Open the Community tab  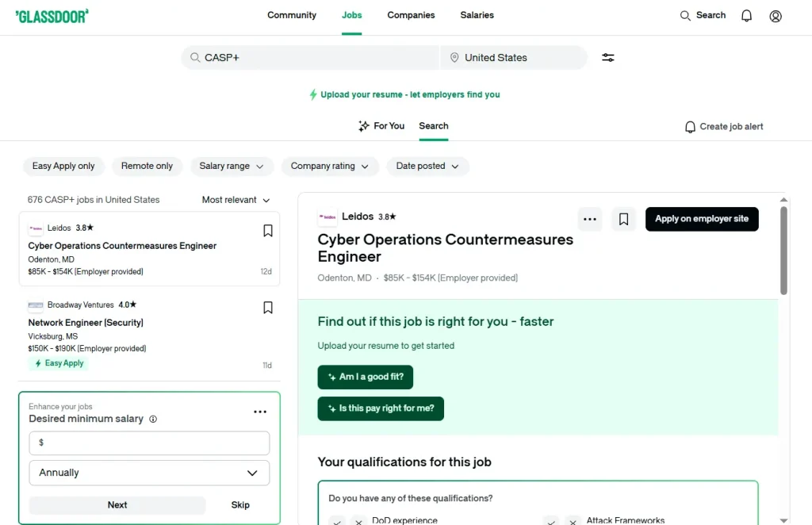(292, 16)
